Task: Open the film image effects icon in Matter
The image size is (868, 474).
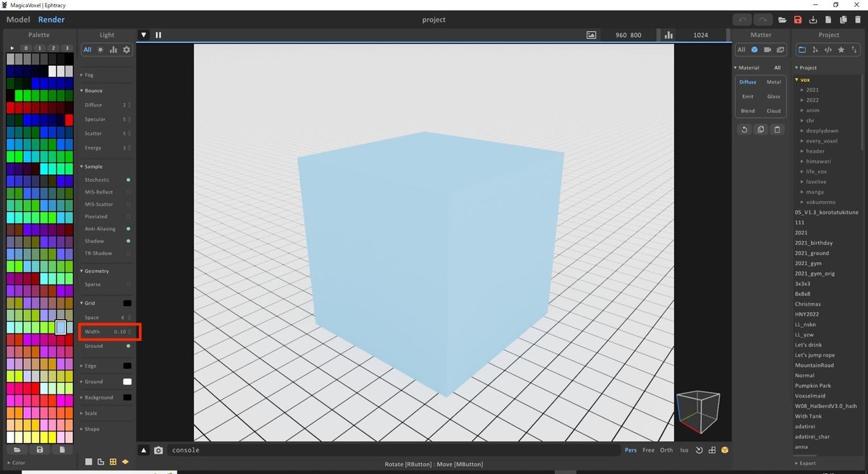Action: click(780, 50)
